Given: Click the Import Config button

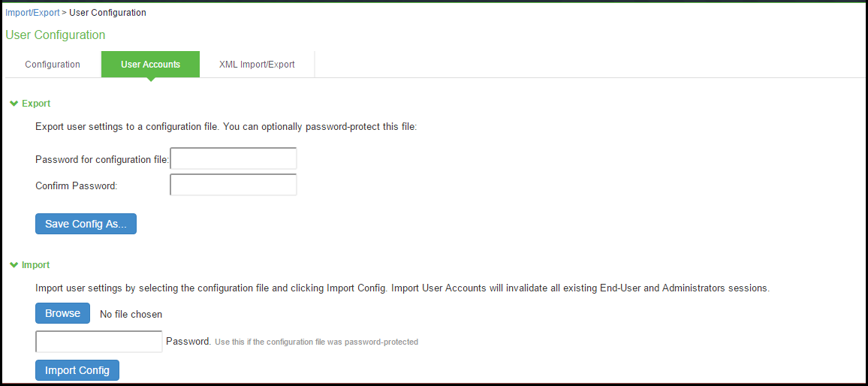Looking at the screenshot, I should click(x=77, y=370).
